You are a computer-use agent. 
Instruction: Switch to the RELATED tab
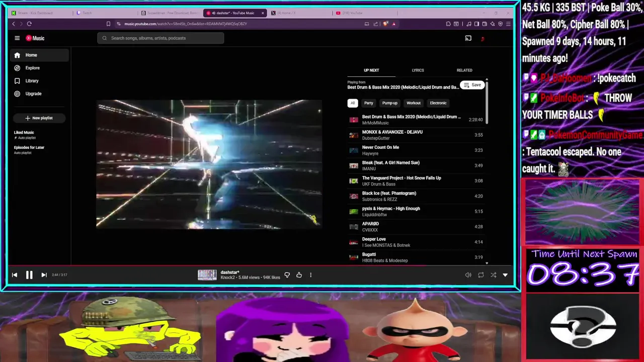464,70
